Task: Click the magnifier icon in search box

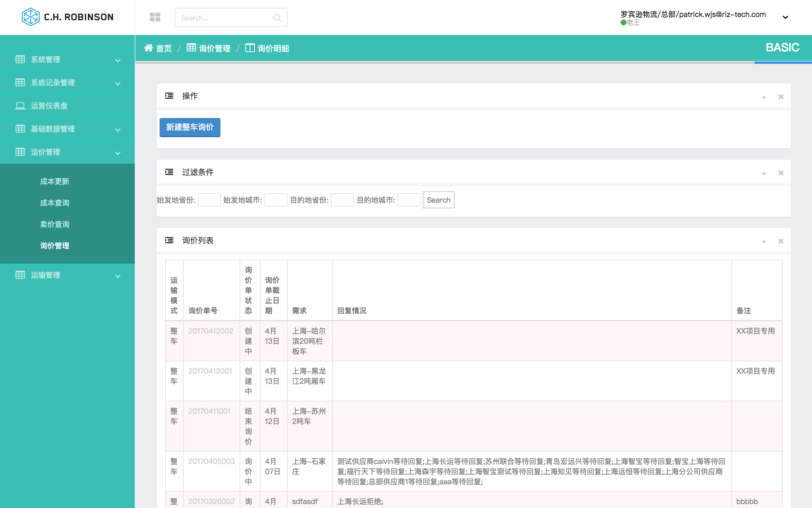Action: (277, 18)
